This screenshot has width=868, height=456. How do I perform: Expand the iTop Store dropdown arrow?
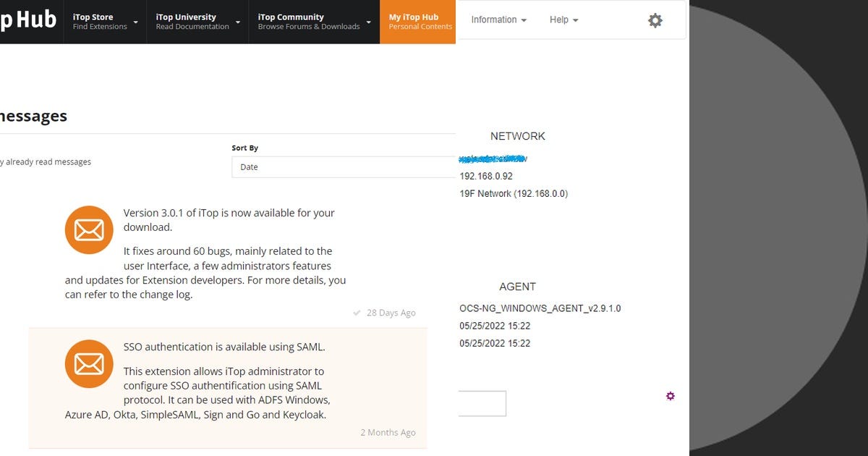[x=135, y=21]
